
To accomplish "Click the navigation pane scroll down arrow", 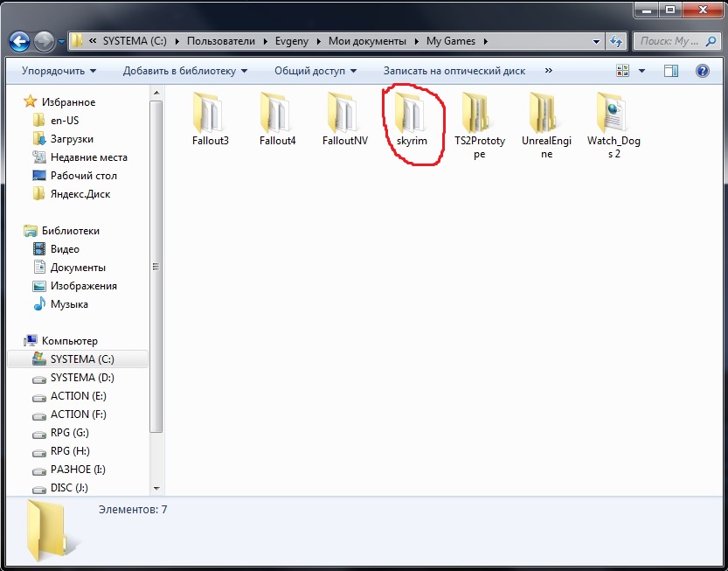I will [x=156, y=488].
